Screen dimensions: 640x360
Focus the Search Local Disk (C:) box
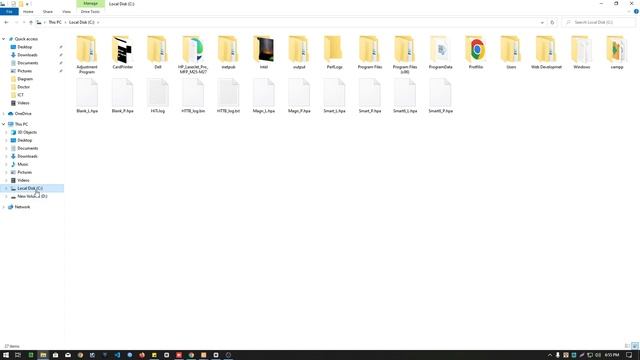598,22
